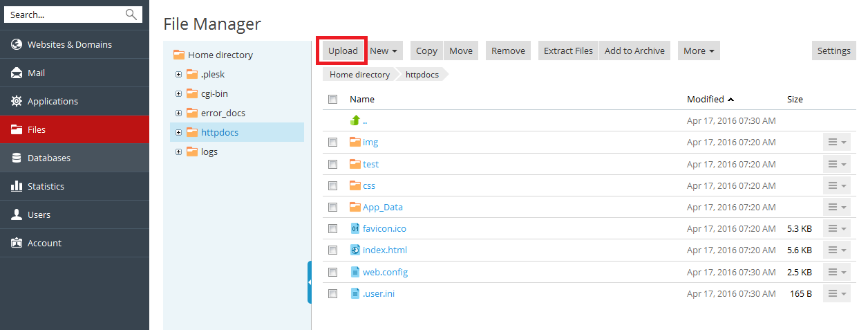Click the .plesk folder icon in tree
The width and height of the screenshot is (868, 330).
coord(192,74)
